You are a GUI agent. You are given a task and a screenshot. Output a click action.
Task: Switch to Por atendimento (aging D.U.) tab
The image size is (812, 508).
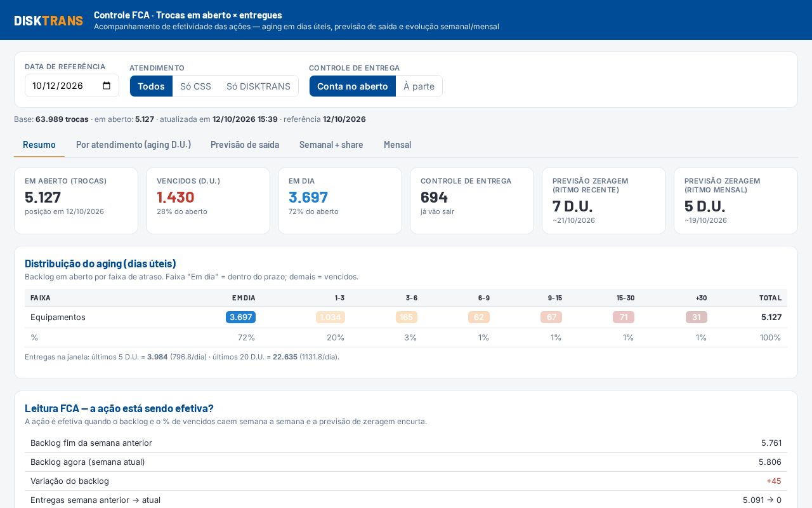pos(133,145)
